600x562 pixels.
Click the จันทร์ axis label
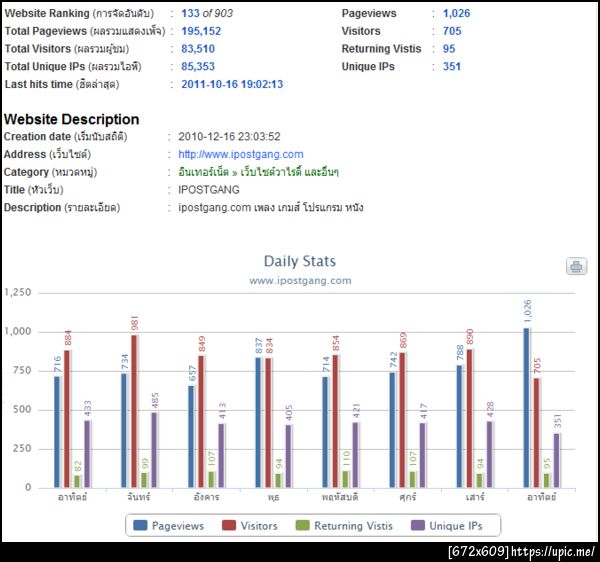pyautogui.click(x=139, y=497)
